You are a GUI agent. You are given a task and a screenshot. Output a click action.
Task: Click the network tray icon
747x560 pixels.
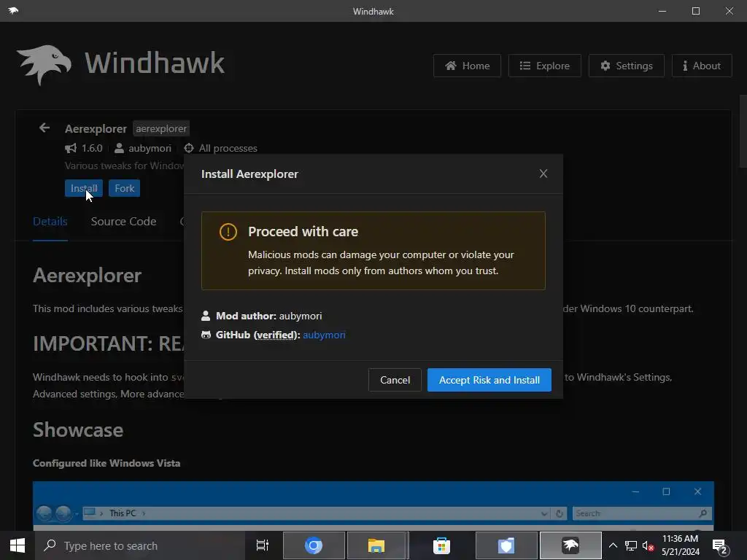click(631, 545)
